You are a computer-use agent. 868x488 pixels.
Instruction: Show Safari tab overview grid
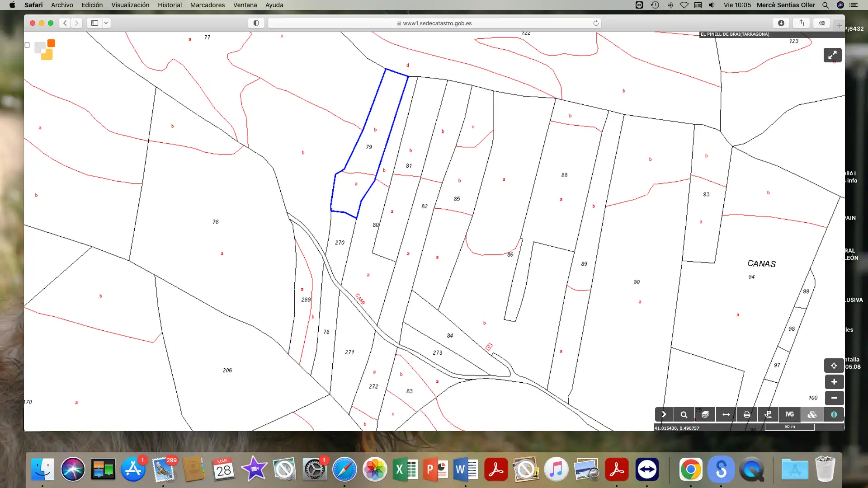point(822,23)
